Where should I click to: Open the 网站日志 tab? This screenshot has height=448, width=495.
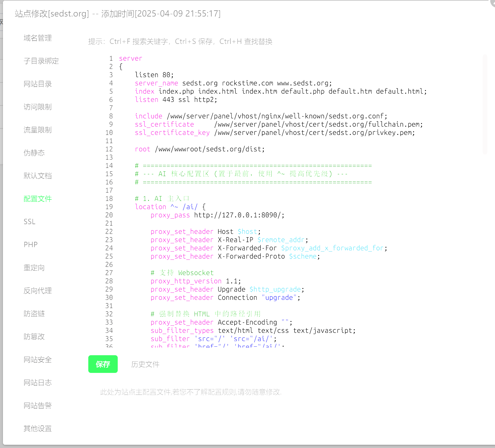click(38, 383)
